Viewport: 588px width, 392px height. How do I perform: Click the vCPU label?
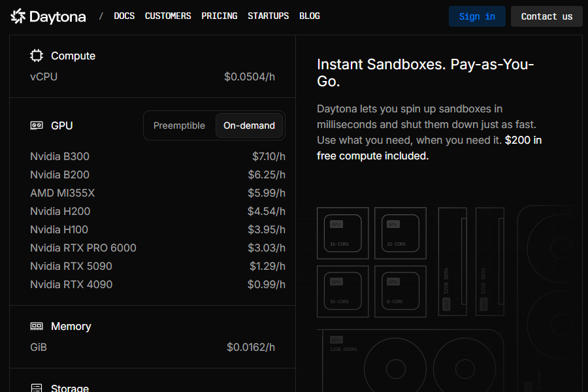pyautogui.click(x=44, y=77)
